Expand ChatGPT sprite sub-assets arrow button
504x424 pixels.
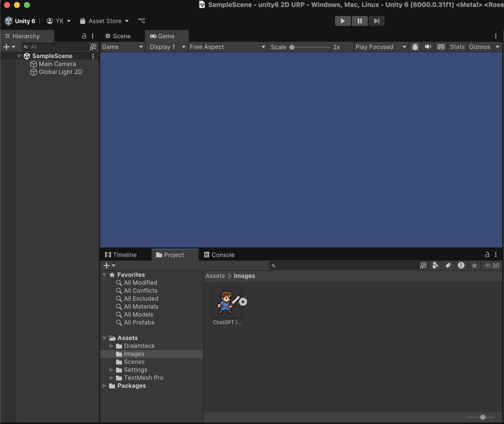(x=243, y=302)
